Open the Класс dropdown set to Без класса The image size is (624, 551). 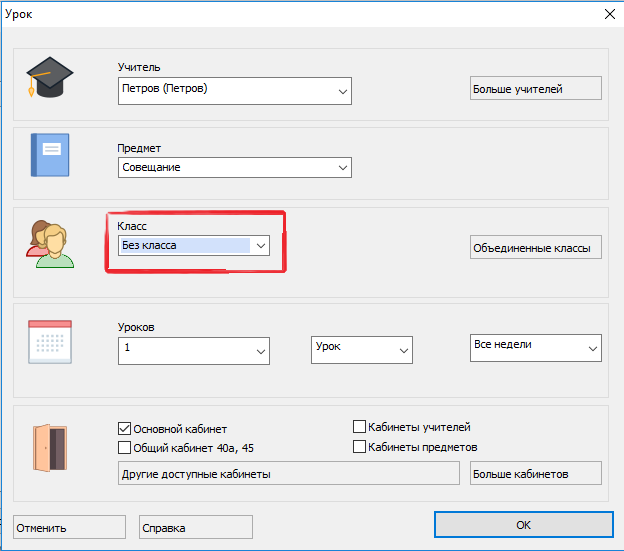(187, 245)
